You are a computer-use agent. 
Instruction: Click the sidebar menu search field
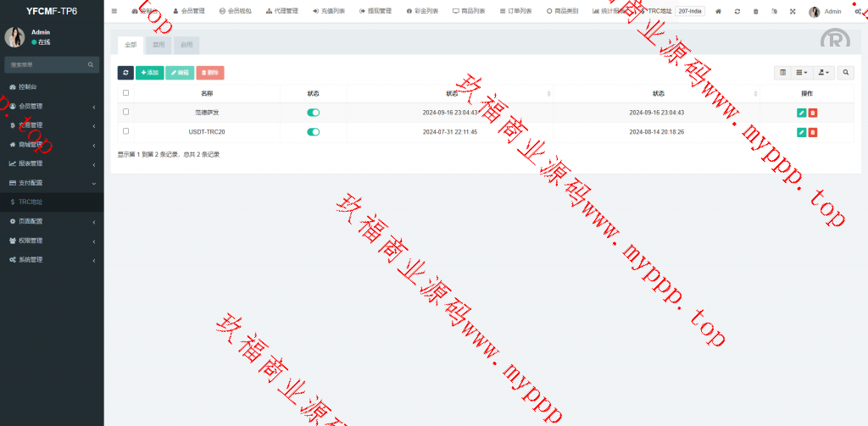tap(47, 64)
